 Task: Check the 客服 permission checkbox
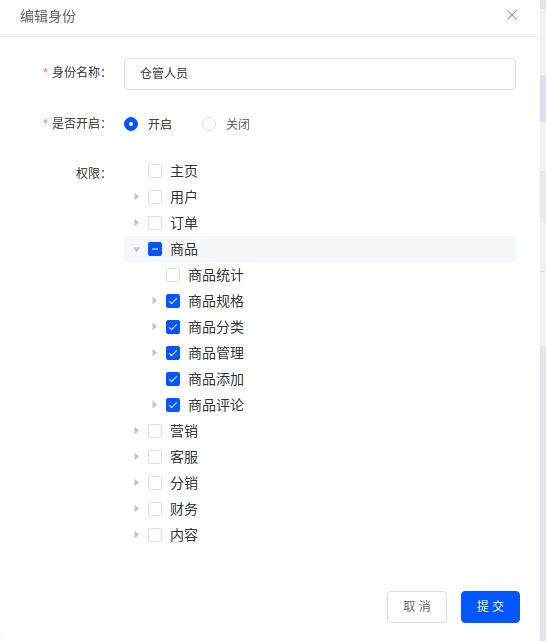click(x=155, y=457)
